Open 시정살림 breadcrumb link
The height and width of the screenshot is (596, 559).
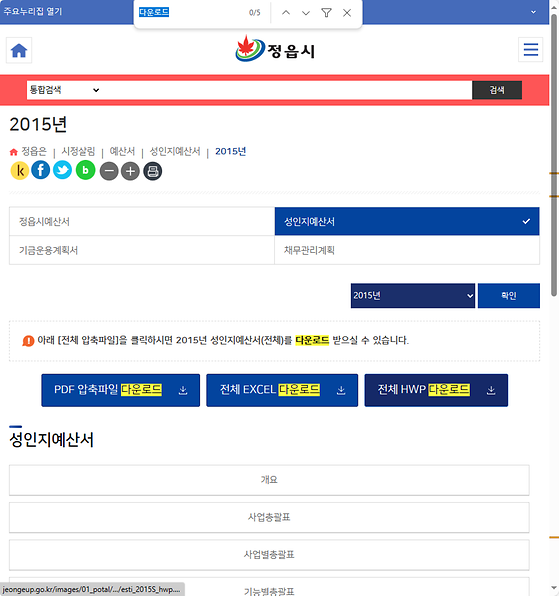point(78,151)
